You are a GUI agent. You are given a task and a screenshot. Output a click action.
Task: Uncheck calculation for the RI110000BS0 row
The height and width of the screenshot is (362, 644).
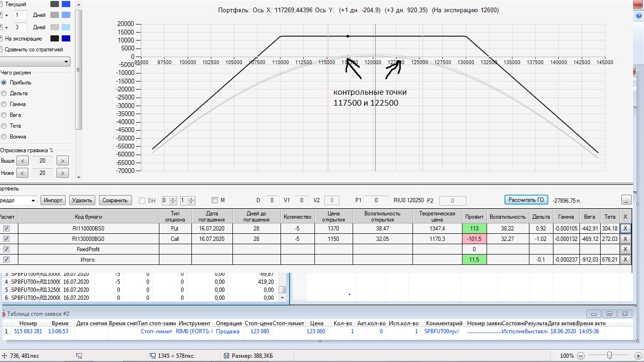[6, 228]
